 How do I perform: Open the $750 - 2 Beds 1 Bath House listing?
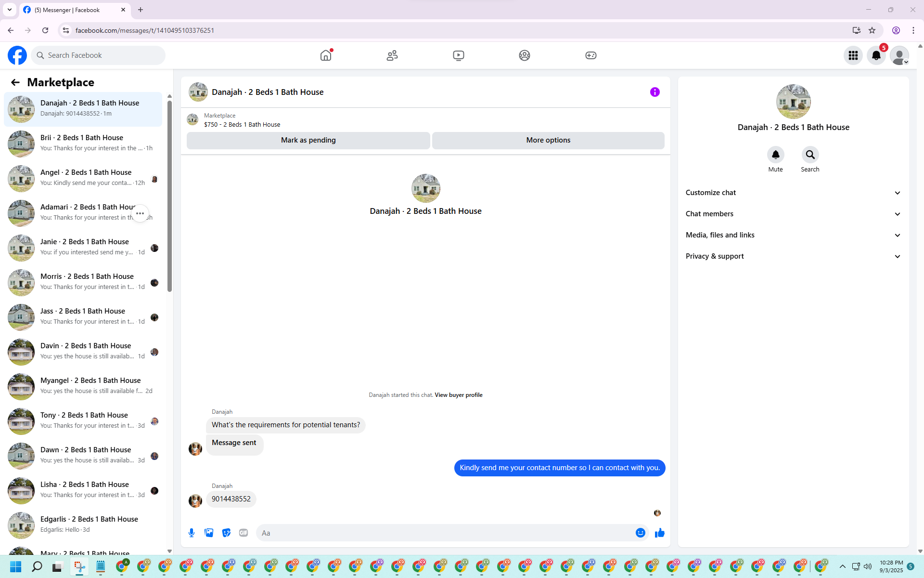coord(242,124)
